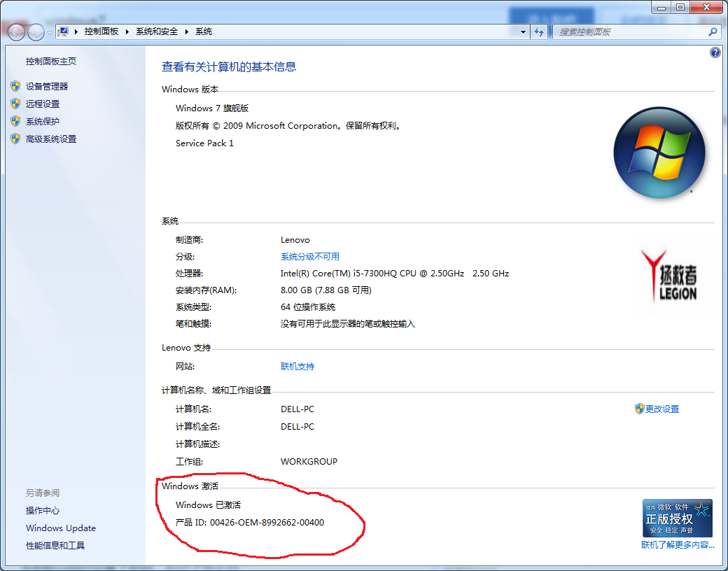This screenshot has width=728, height=571.
Task: Click the Forward navigation arrow button
Action: [x=36, y=32]
